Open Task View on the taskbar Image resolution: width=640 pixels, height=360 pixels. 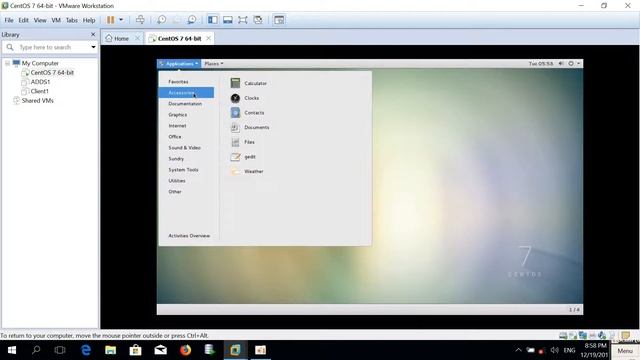(x=60, y=350)
